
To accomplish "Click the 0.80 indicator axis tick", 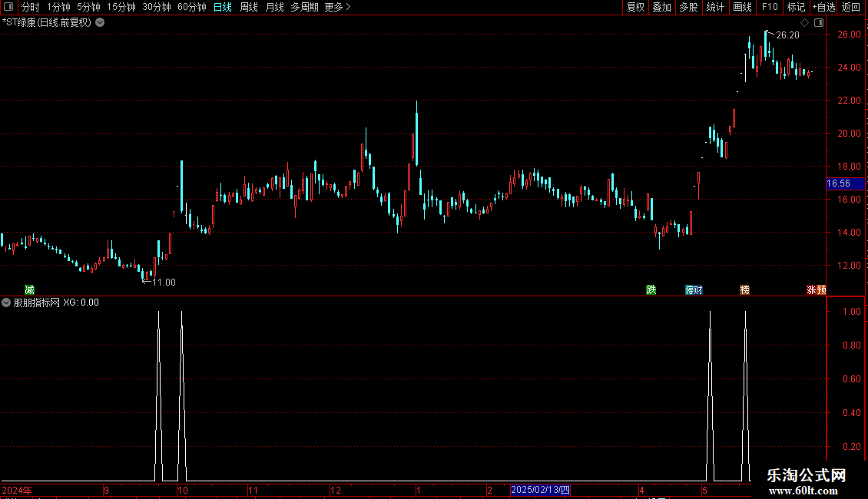I will click(x=851, y=345).
